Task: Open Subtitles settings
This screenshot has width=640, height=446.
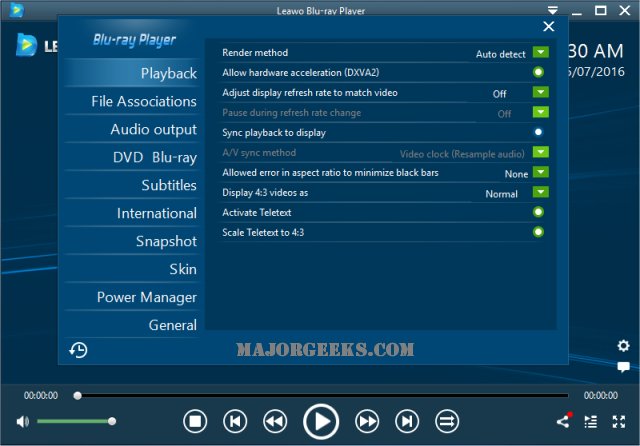Action: coord(132,185)
